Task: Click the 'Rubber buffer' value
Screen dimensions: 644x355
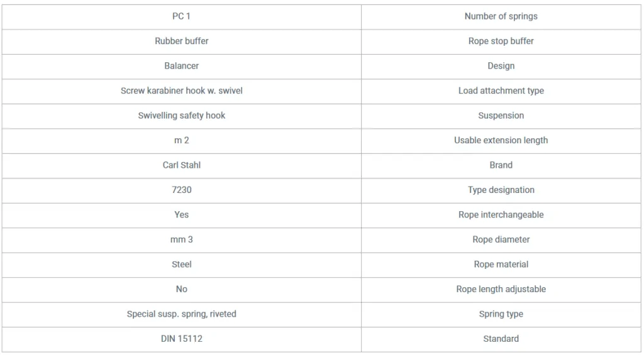Action: [x=182, y=41]
